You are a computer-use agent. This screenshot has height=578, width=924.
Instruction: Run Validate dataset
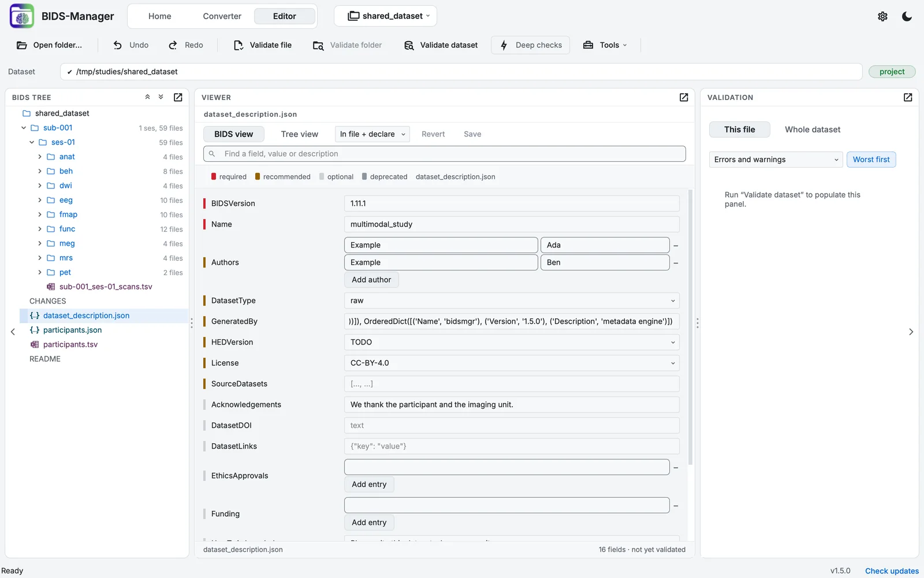click(x=441, y=45)
